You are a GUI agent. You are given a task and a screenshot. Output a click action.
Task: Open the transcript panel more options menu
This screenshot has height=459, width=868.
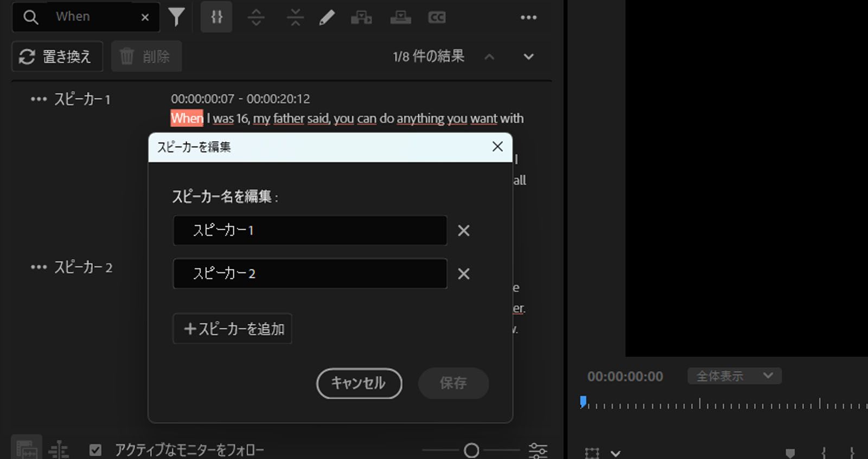[528, 17]
